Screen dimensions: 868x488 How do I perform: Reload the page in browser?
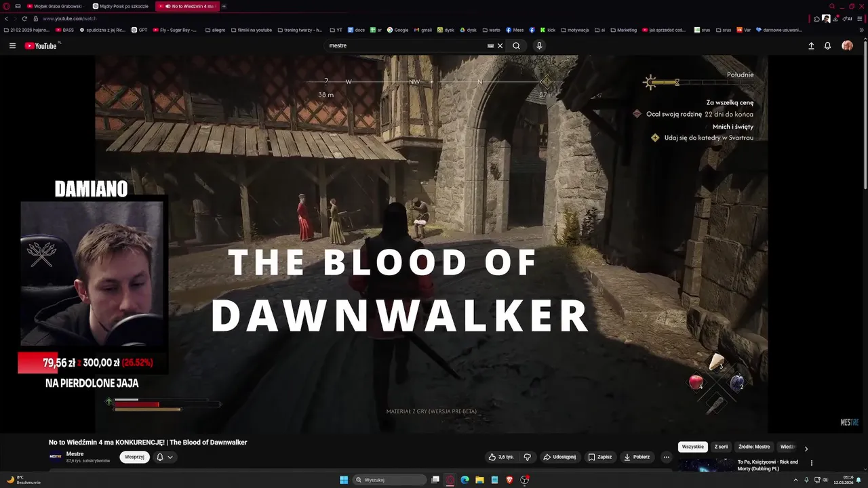[x=25, y=18]
